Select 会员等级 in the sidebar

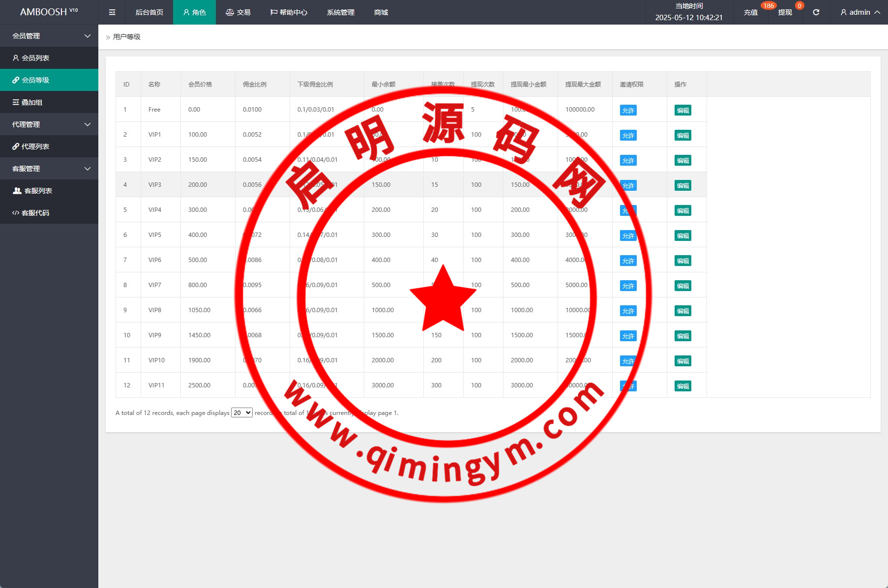[x=35, y=80]
